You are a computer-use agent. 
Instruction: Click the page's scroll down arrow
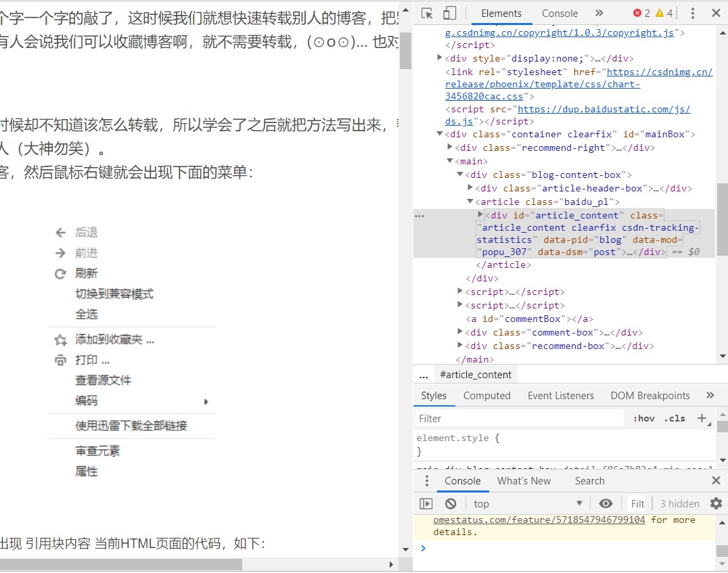(x=405, y=550)
